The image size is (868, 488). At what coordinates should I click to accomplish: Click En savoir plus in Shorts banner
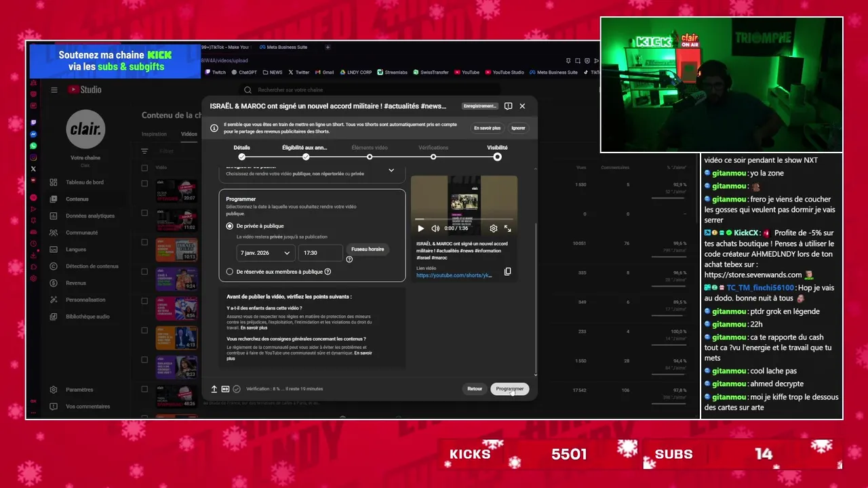coord(487,128)
